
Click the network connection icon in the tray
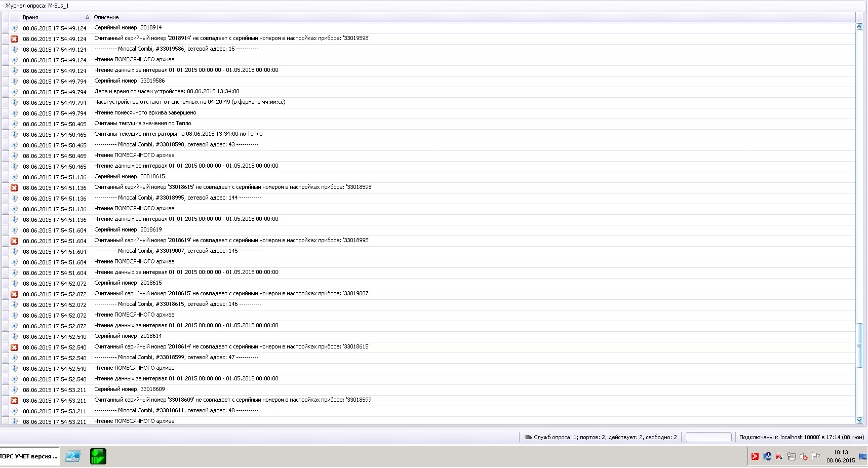pos(791,456)
